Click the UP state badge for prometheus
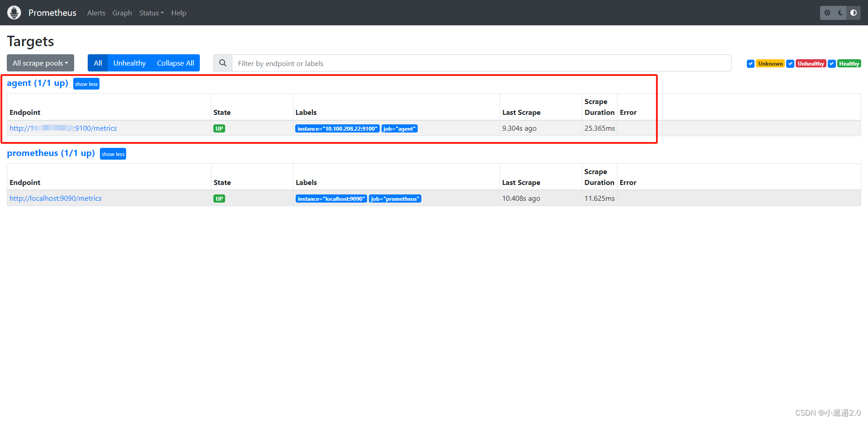This screenshot has width=868, height=421. (x=219, y=199)
